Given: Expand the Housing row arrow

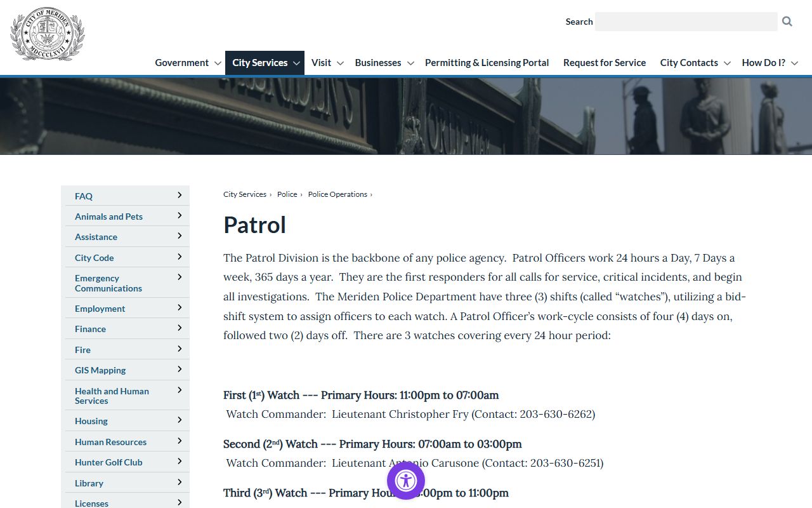Looking at the screenshot, I should (x=180, y=420).
